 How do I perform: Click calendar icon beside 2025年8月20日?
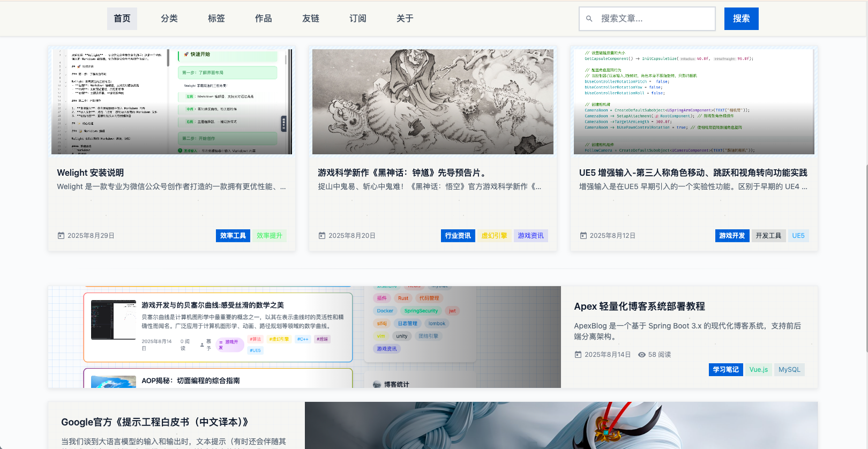pyautogui.click(x=322, y=236)
